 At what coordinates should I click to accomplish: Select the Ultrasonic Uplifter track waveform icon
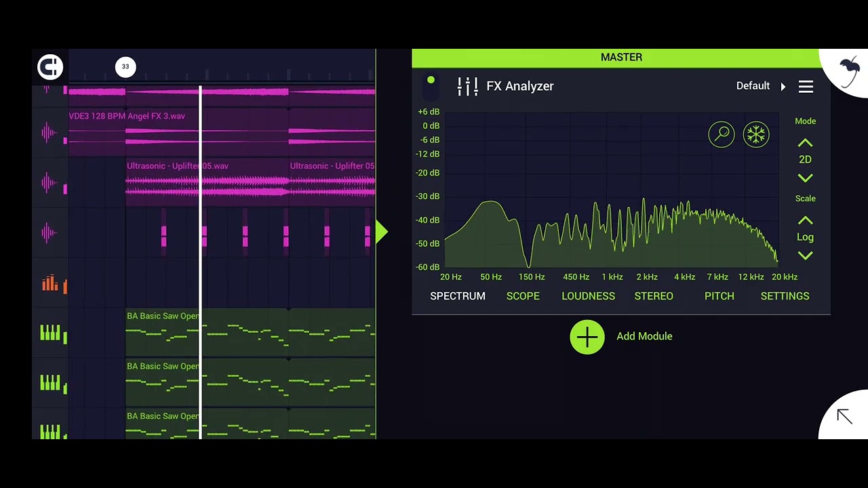click(x=49, y=182)
